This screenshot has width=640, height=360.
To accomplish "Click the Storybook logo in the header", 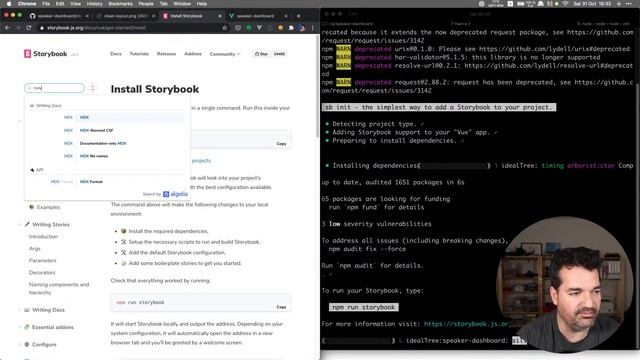I will 45,54.
